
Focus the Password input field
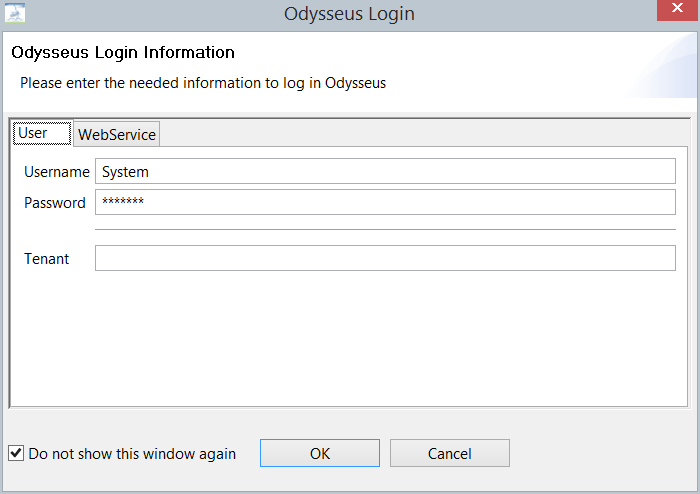[385, 203]
